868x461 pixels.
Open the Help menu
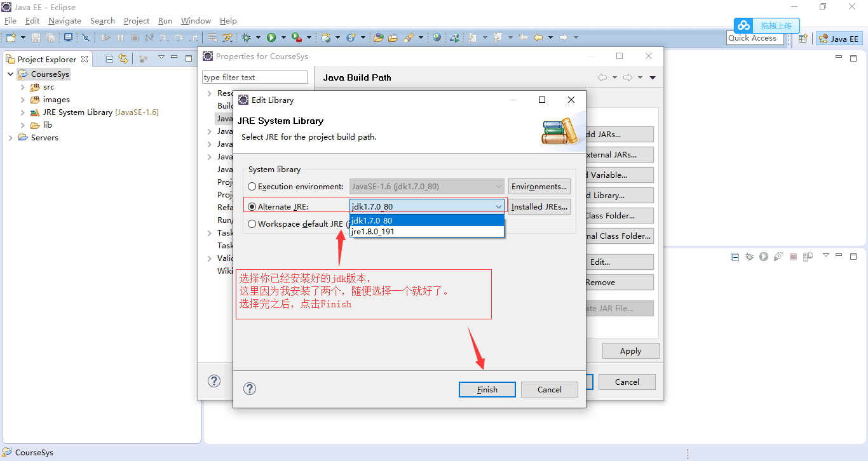coord(228,20)
